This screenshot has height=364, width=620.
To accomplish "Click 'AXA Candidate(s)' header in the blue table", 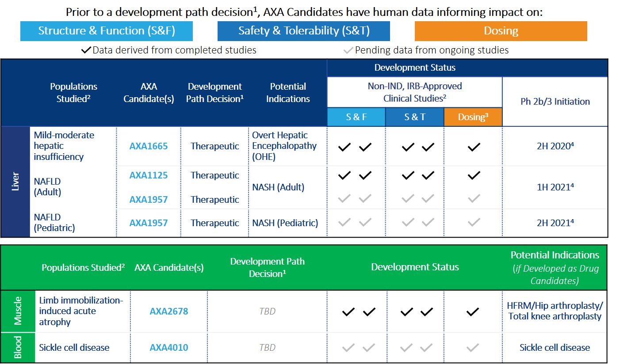I will pos(149,93).
